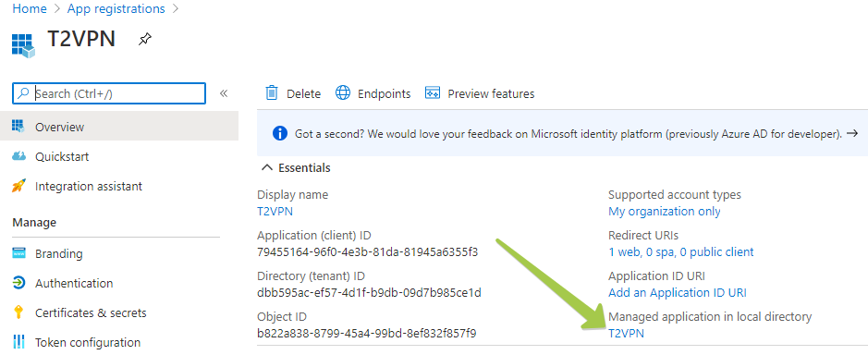
Task: Go to the Home breadcrumb
Action: click(x=30, y=9)
